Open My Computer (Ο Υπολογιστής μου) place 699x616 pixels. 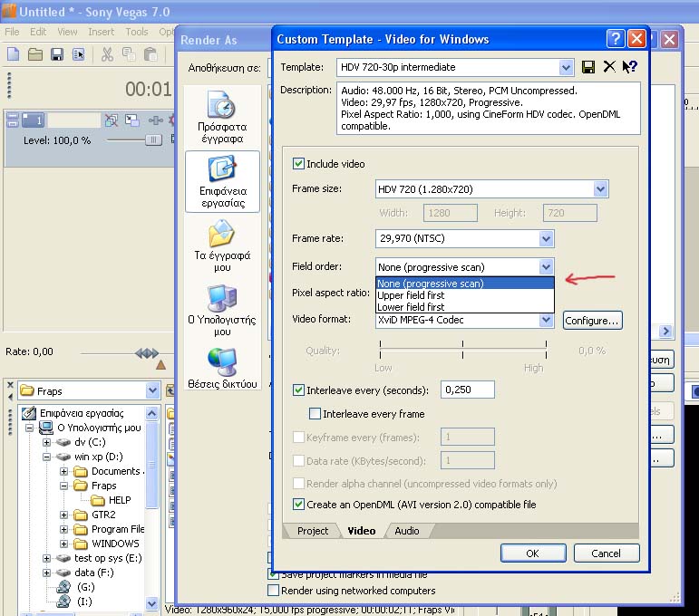click(x=222, y=311)
